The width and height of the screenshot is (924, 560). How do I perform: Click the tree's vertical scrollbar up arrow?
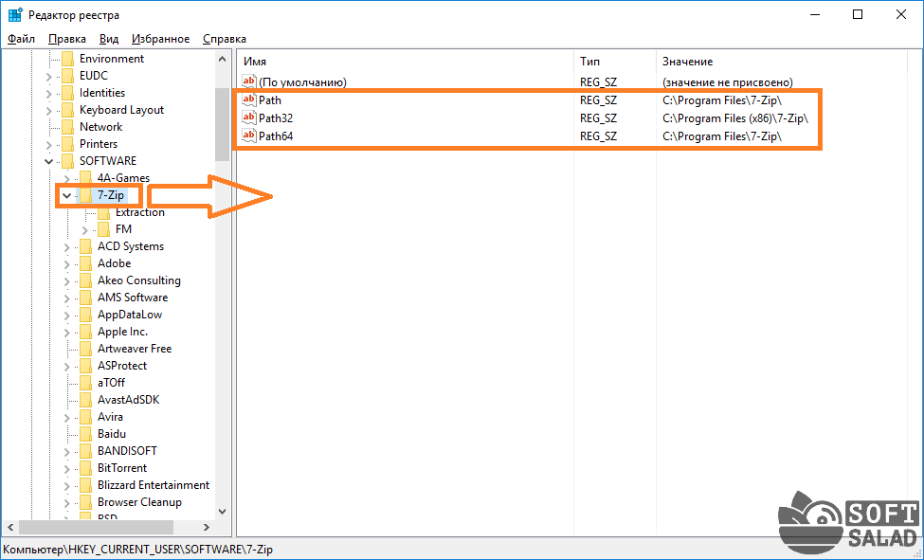tap(222, 59)
